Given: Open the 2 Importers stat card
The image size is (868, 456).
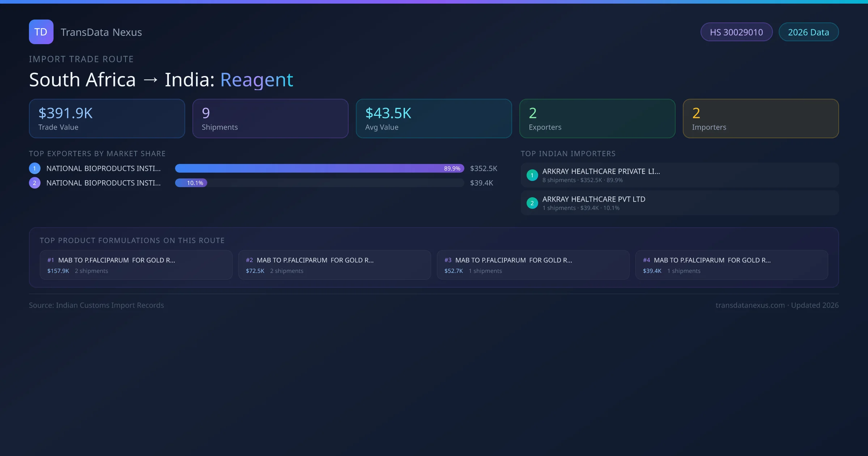Looking at the screenshot, I should point(761,119).
